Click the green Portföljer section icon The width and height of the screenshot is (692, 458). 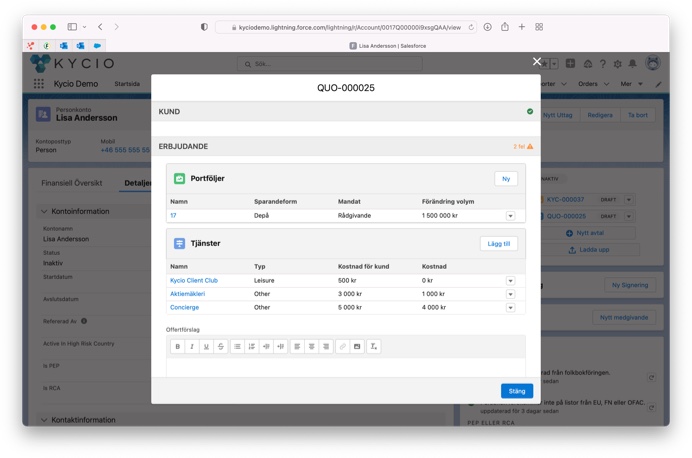pos(179,178)
